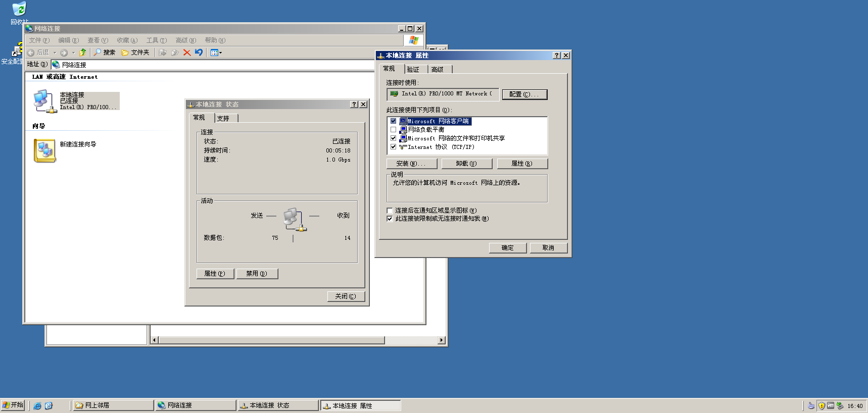868x413 pixels.
Task: Click the Up folder icon in toolbar
Action: (x=83, y=53)
